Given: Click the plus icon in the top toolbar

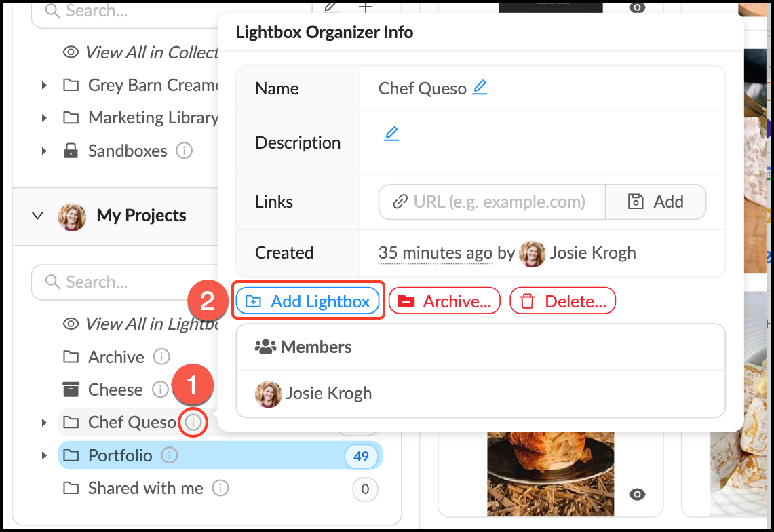Looking at the screenshot, I should pos(365,7).
